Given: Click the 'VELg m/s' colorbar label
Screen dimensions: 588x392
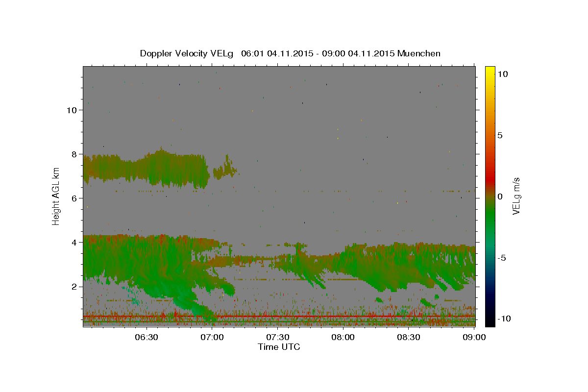Looking at the screenshot, I should pos(516,196).
